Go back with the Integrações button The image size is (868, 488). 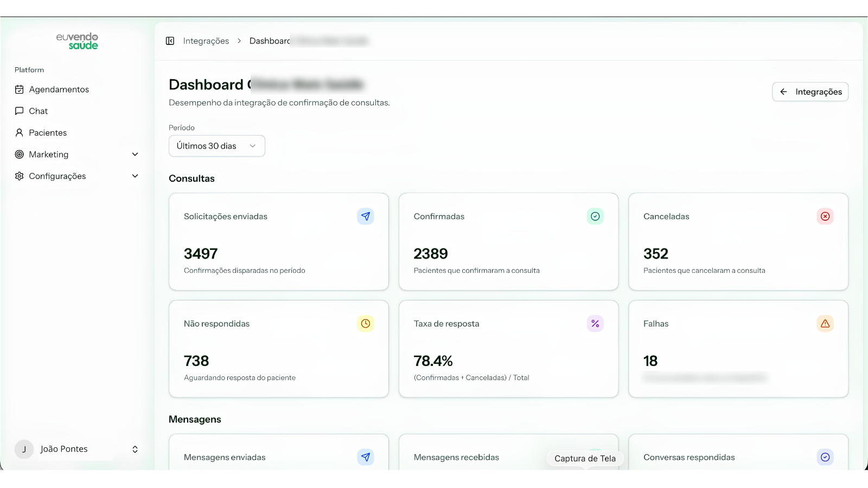point(810,92)
